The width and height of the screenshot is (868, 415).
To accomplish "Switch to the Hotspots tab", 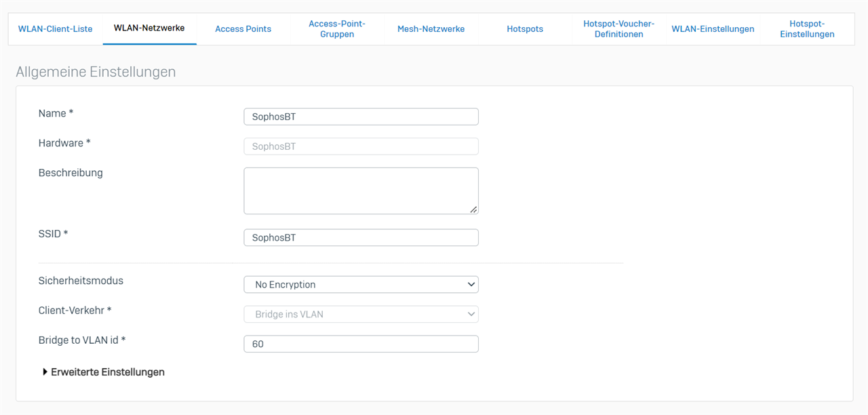I will coord(525,29).
